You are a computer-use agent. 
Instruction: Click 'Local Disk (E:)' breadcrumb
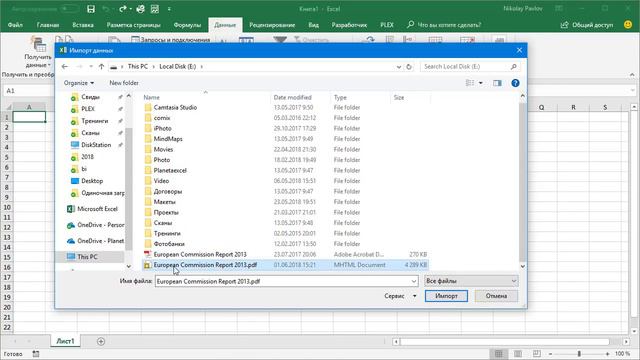tap(178, 67)
